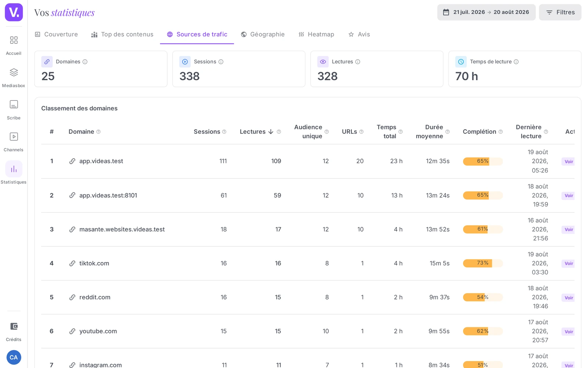Sort table by Domaine column
This screenshot has height=368, width=588.
(81, 132)
